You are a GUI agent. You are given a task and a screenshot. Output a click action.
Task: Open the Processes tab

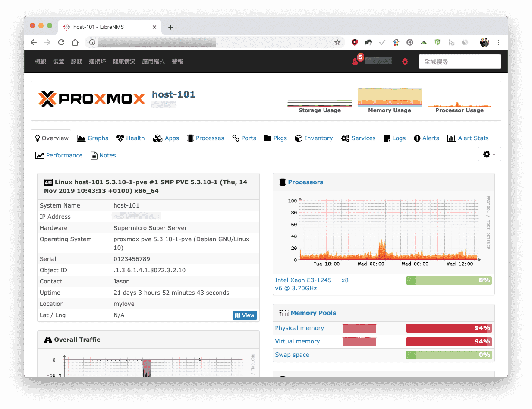(x=206, y=138)
